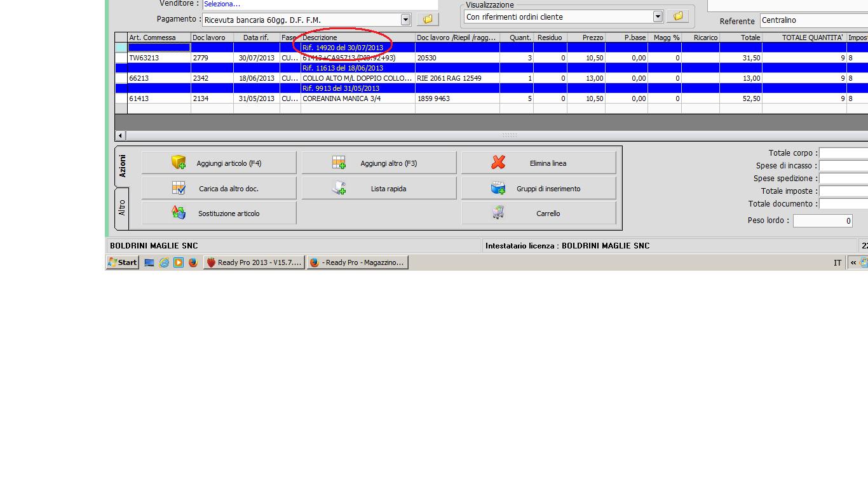
Task: Switch to Ready Pro - Magazzino Firefox window
Action: pyautogui.click(x=357, y=262)
